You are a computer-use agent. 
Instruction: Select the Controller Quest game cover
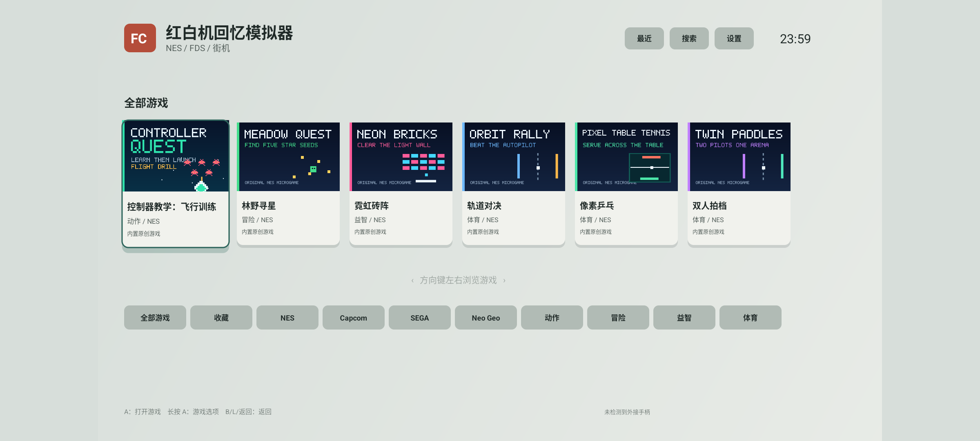click(176, 156)
